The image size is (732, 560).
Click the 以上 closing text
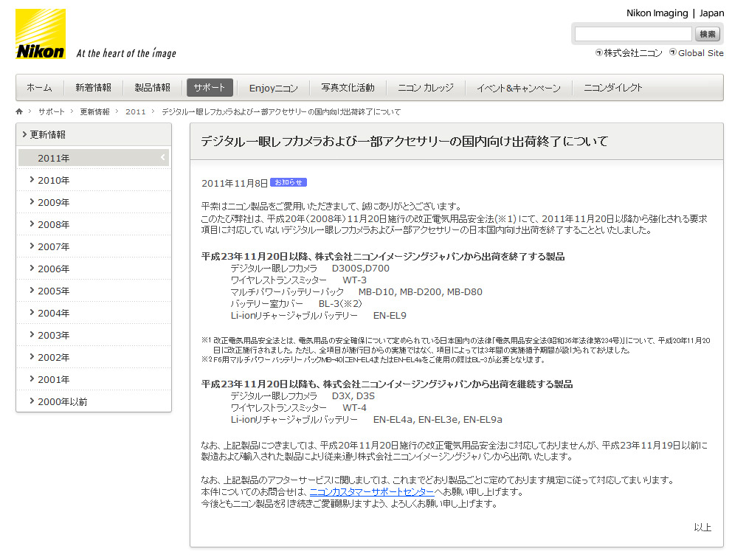[x=702, y=528]
